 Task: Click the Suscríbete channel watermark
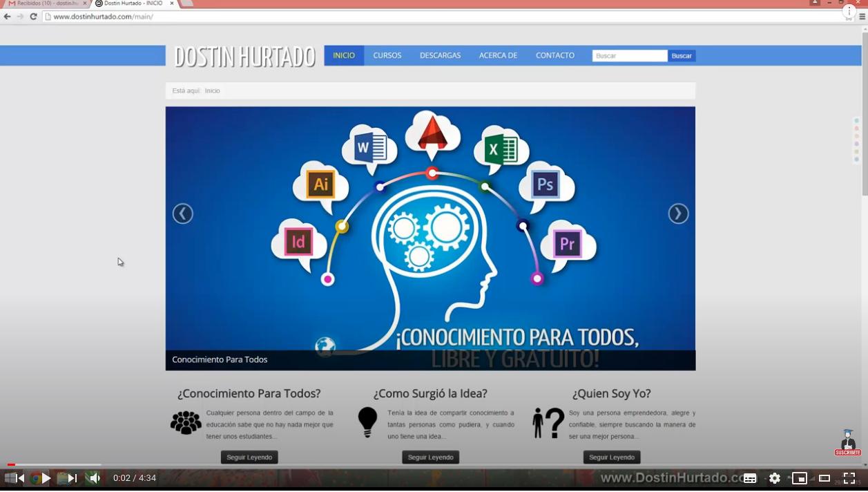[848, 443]
